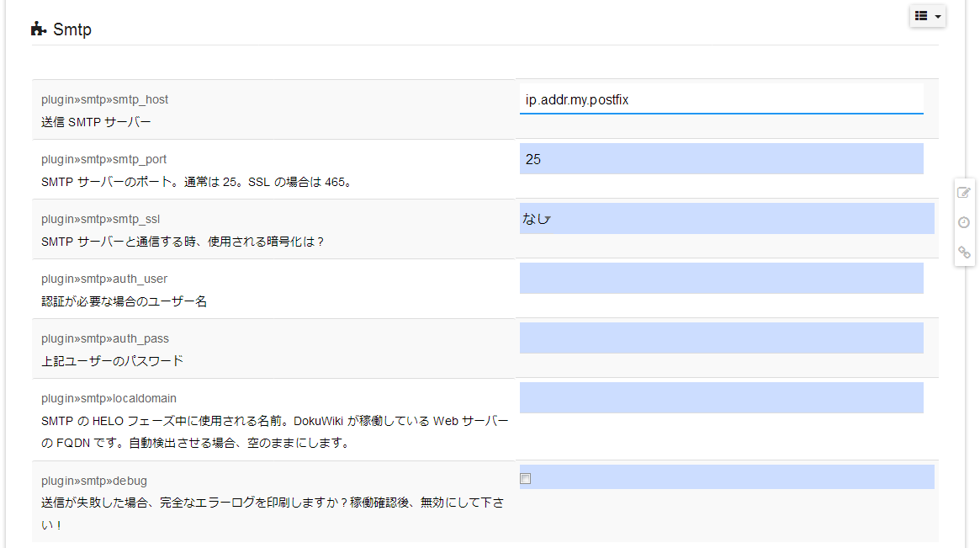Select the auth_user username field
This screenshot has height=548, width=980.
point(721,279)
